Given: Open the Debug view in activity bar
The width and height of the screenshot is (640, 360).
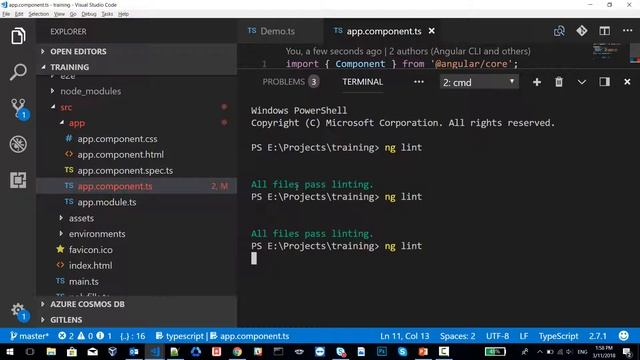Looking at the screenshot, I should click(18, 144).
